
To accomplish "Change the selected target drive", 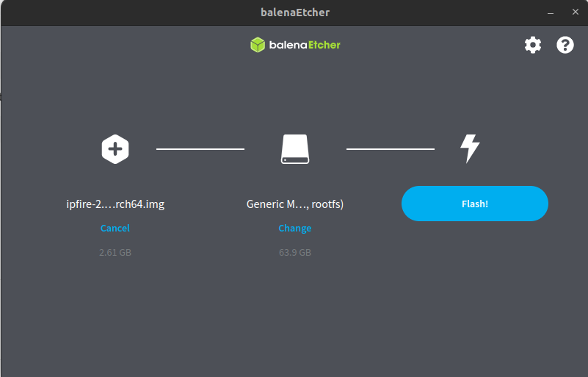I will coord(295,229).
